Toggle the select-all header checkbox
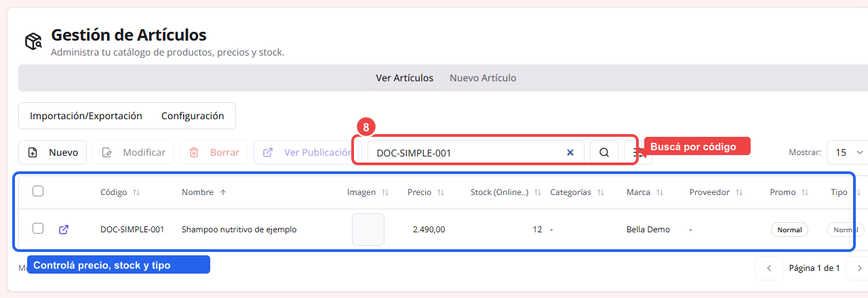Viewport: 868px width, 298px height. [38, 192]
